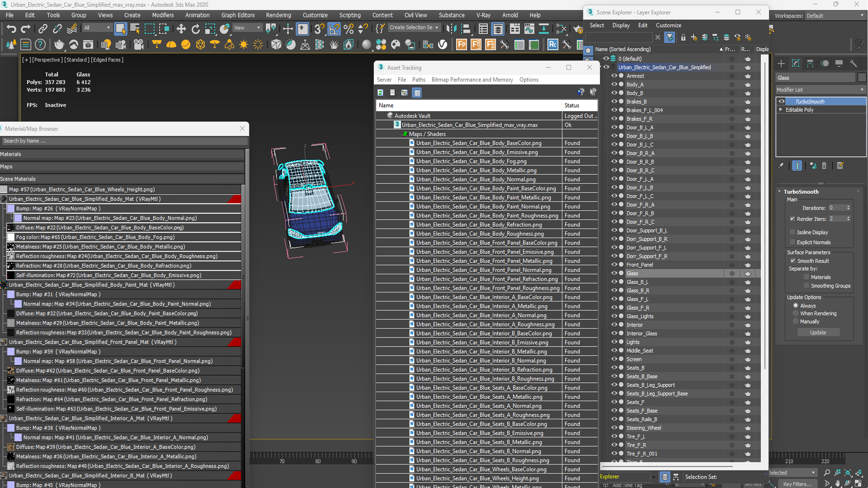Click the orange Sphere primitive icon
Screen dimensions: 868x488
(186, 44)
